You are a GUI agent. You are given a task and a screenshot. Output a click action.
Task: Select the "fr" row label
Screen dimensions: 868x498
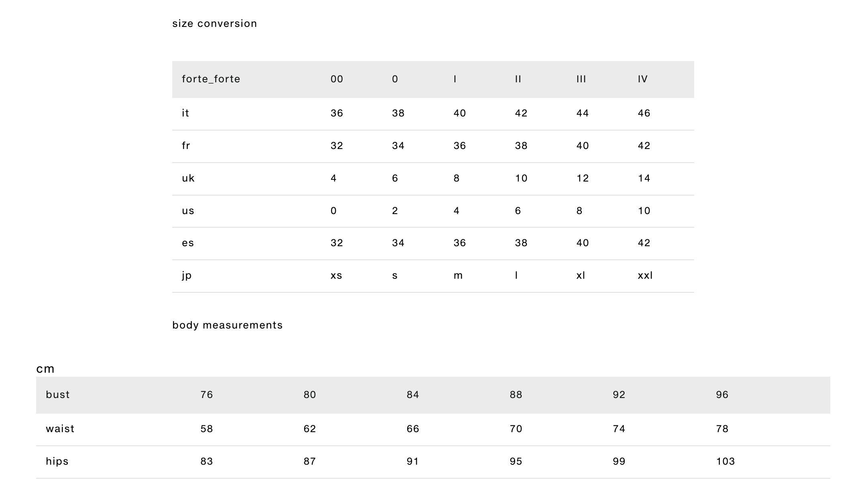pos(186,146)
